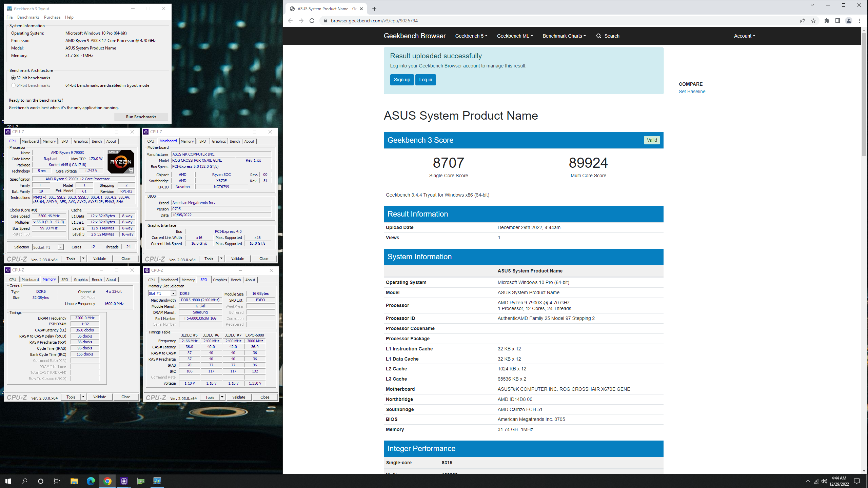Show hidden tray icons chevron
This screenshot has width=868, height=488.
808,481
